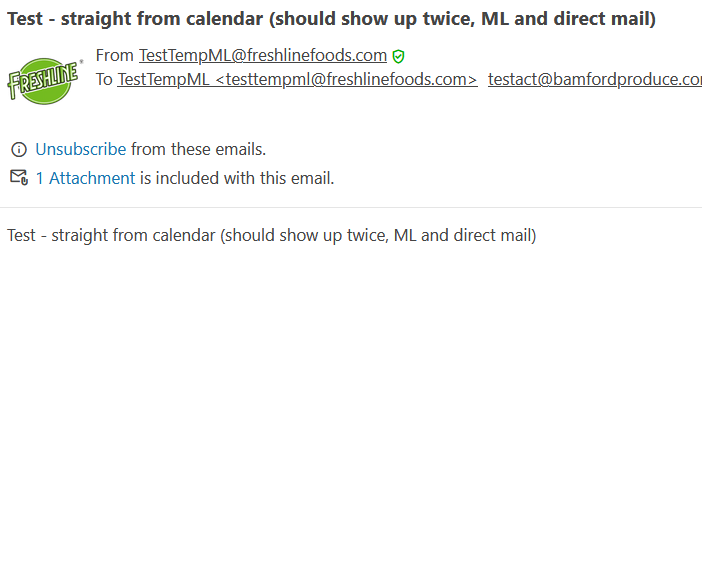Click the horizontal divider below the header
702x562 pixels.
[351, 207]
